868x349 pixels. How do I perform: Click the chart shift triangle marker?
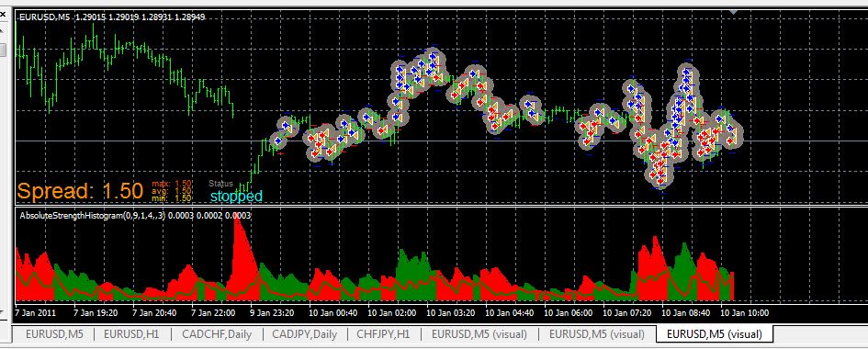click(734, 12)
